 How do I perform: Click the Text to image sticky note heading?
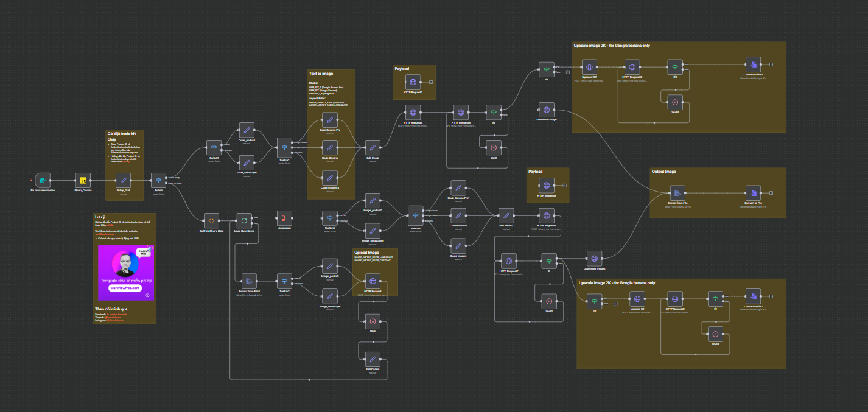pos(321,74)
